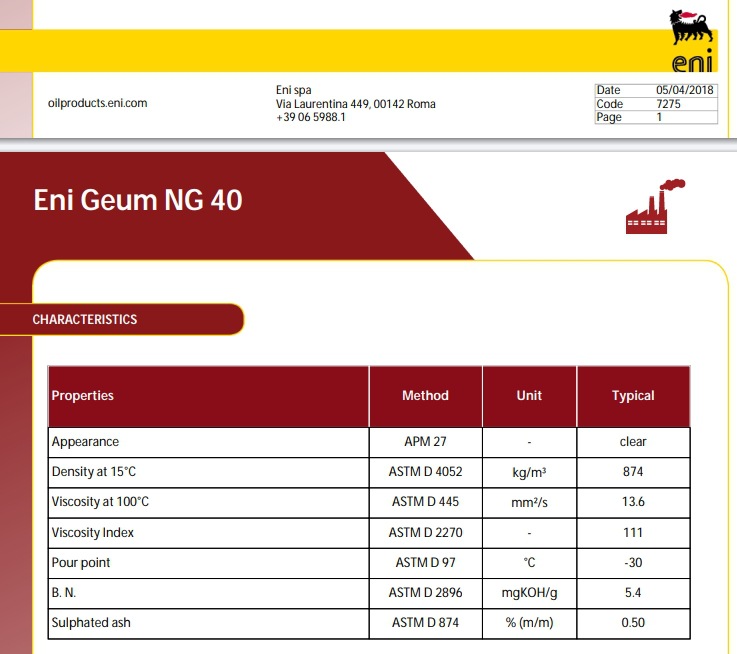Image resolution: width=737 pixels, height=654 pixels.
Task: Click the typical density value 874
Action: [633, 472]
